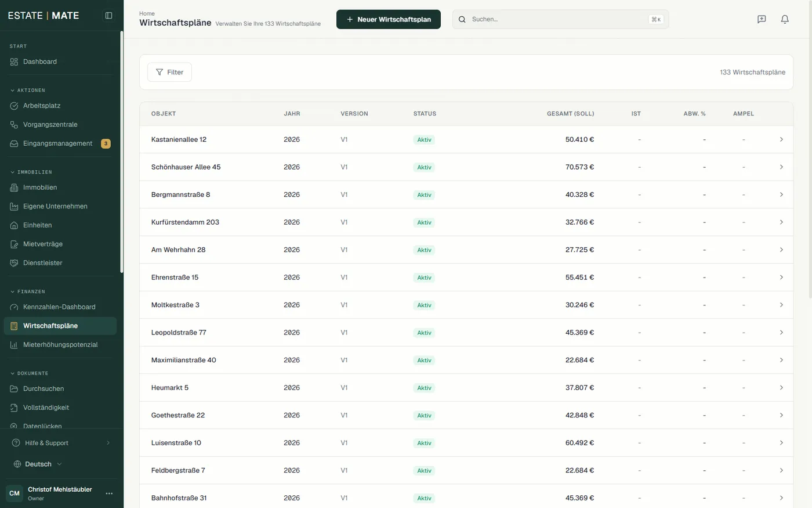Collapse the AKTIONEN sidebar section
Image resolution: width=812 pixels, height=508 pixels.
point(28,91)
